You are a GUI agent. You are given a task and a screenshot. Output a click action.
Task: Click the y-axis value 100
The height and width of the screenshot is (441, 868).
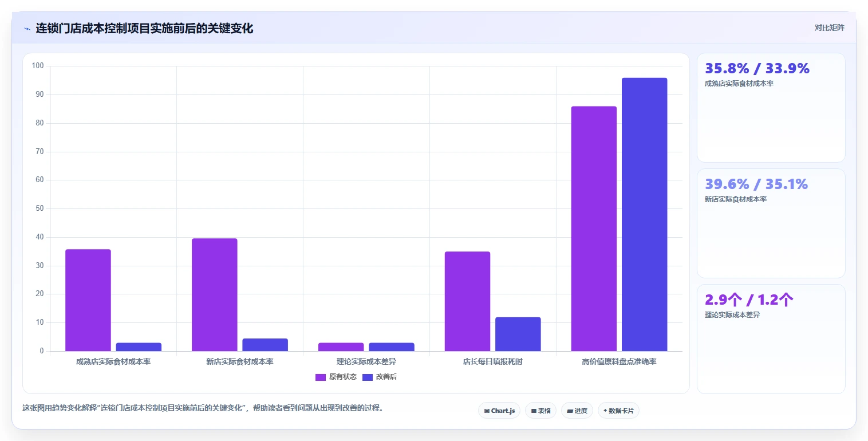pos(38,66)
